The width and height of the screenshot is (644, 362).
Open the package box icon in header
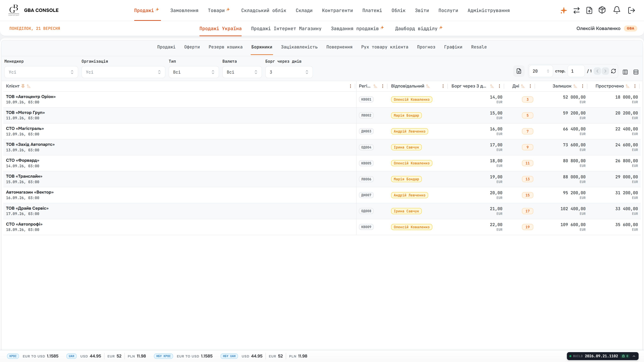pos(602,10)
